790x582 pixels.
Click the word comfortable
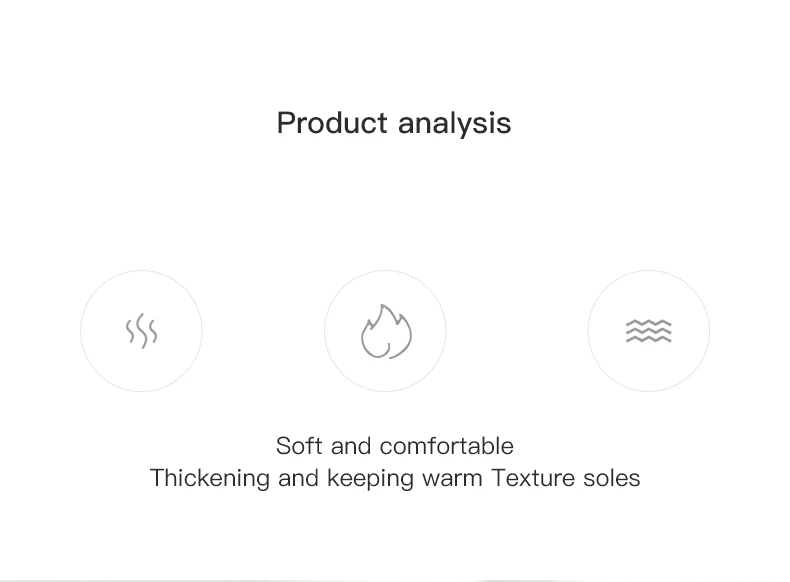pos(446,446)
